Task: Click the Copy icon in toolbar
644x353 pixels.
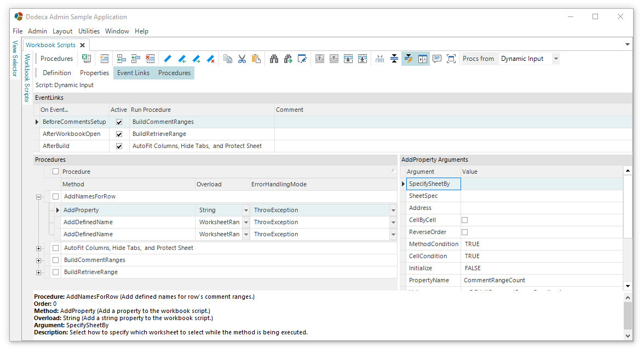Action: pyautogui.click(x=228, y=59)
